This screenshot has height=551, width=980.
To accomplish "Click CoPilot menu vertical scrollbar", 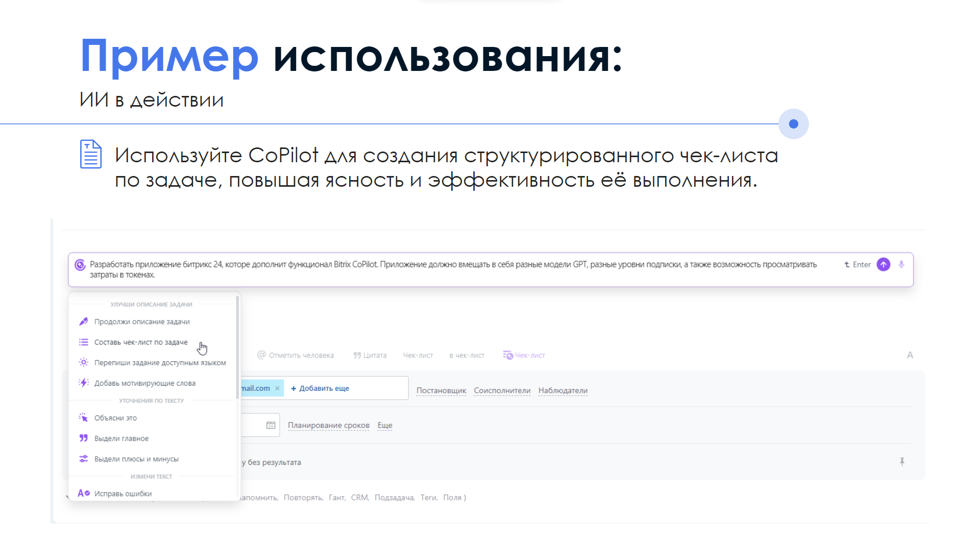I will pos(237,347).
